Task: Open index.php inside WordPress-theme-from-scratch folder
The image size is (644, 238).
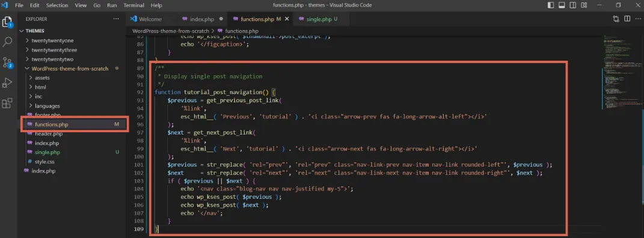Action: [47, 143]
